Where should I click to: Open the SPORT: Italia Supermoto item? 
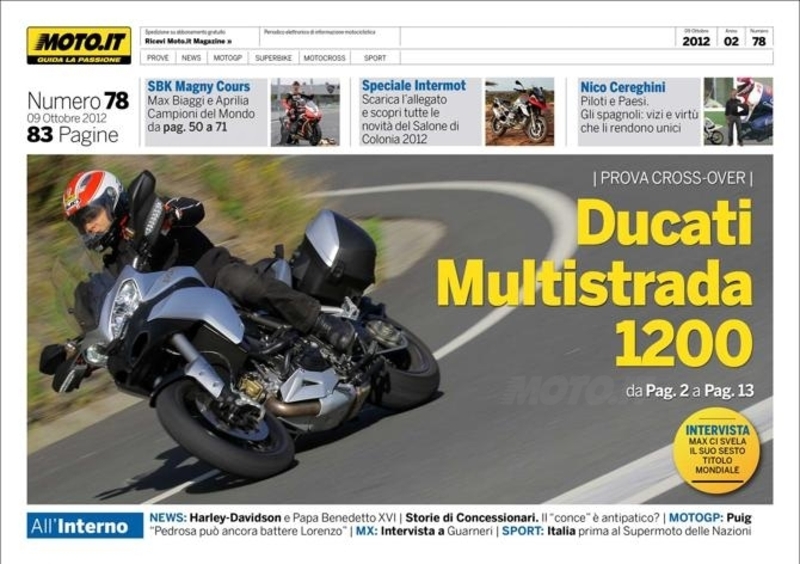point(627,531)
